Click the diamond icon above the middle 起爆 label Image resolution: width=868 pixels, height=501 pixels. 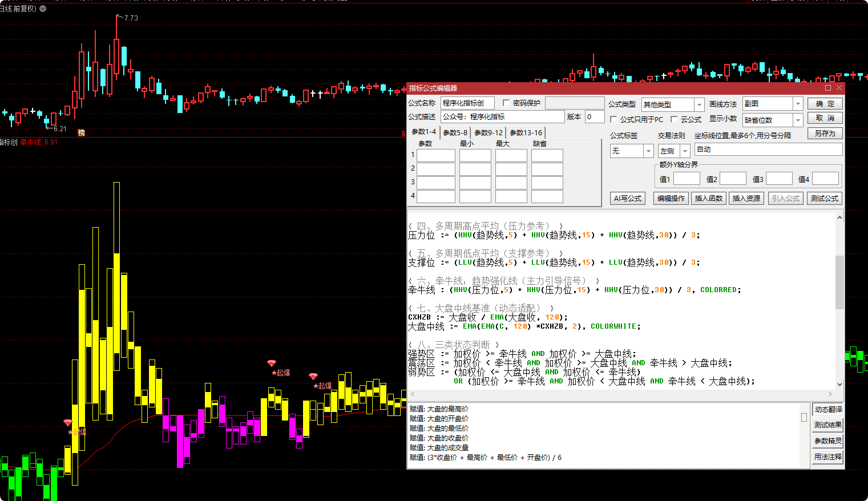[272, 363]
